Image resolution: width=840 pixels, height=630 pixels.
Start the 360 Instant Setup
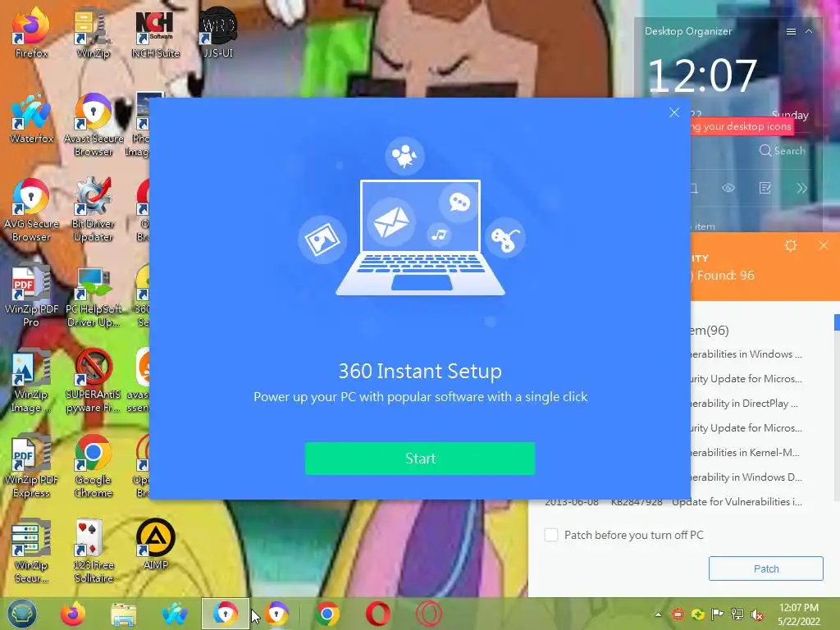[419, 458]
